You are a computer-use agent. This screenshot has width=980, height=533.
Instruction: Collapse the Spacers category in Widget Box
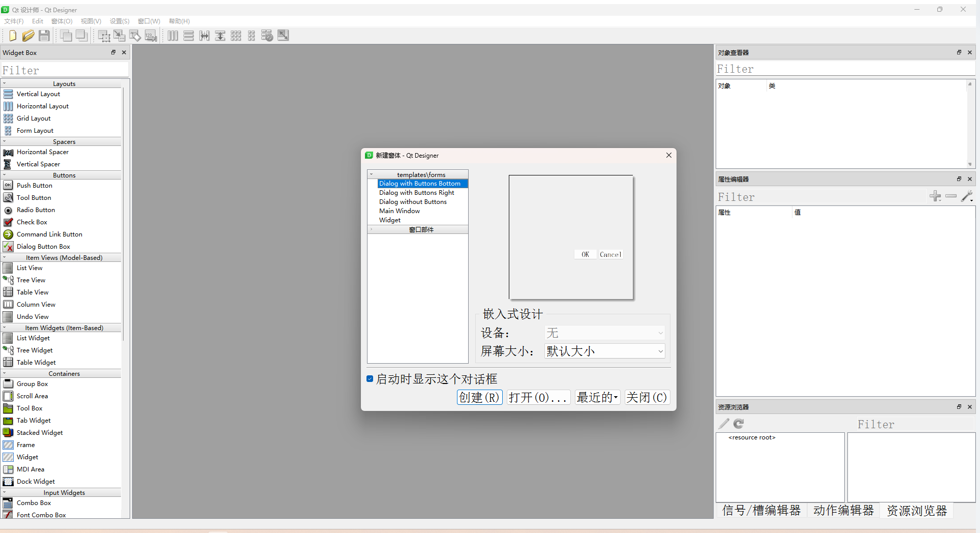(x=5, y=141)
